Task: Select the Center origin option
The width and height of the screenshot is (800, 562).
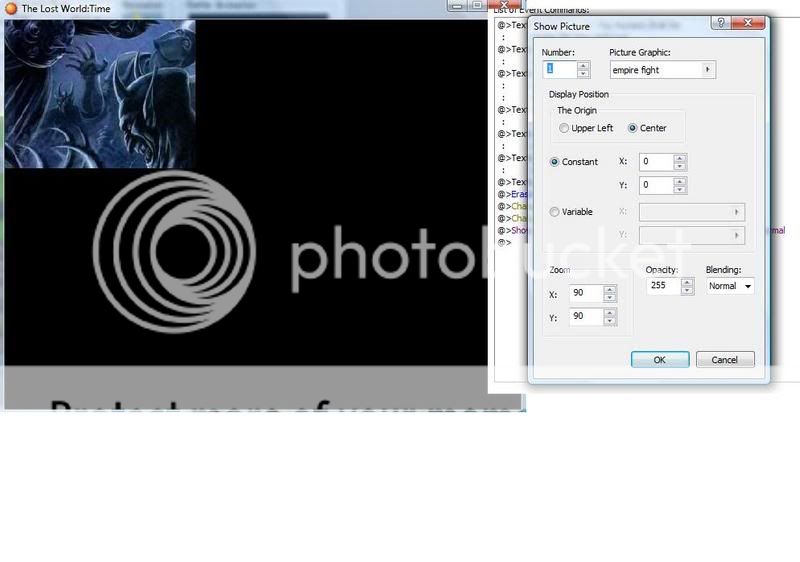Action: point(633,128)
